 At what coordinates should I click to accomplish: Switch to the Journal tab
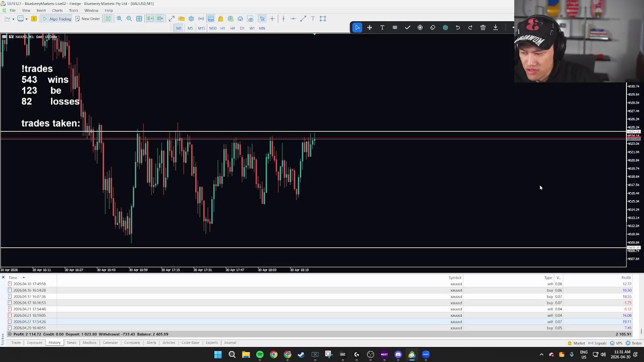click(x=230, y=343)
